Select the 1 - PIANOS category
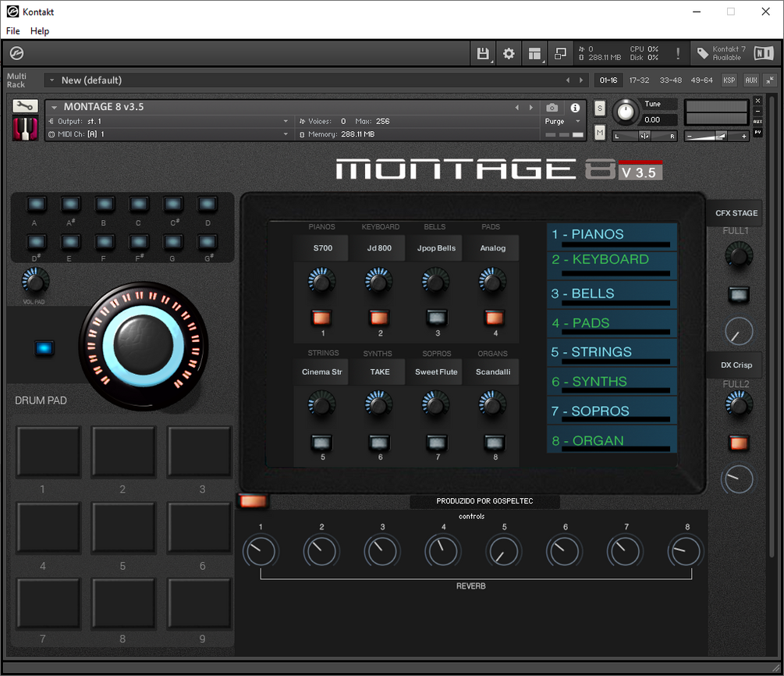 pyautogui.click(x=612, y=237)
